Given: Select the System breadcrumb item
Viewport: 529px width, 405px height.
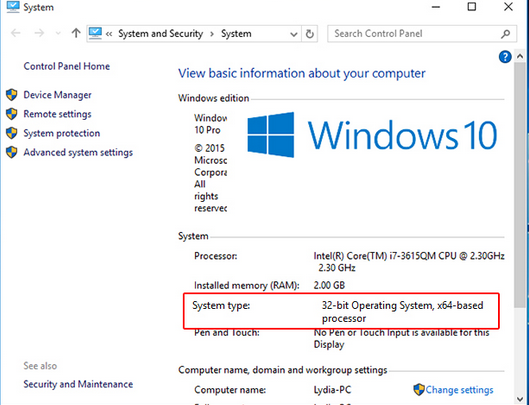Looking at the screenshot, I should click(236, 34).
